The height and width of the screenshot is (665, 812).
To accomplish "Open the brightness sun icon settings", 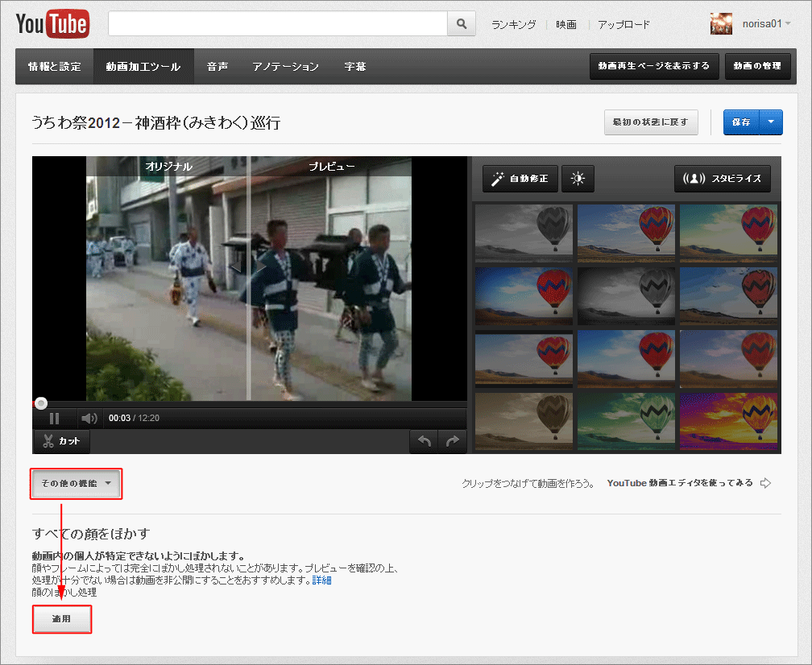I will pyautogui.click(x=578, y=179).
